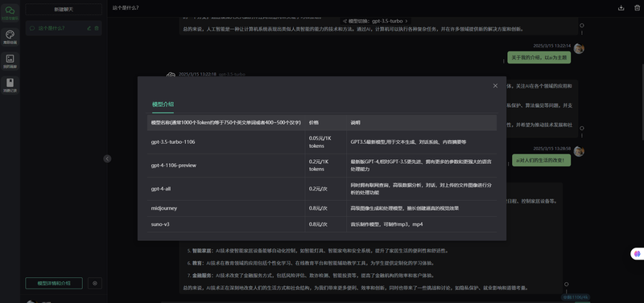Click the 这个是什么? chat title in header
The image size is (644, 303).
[x=126, y=8]
